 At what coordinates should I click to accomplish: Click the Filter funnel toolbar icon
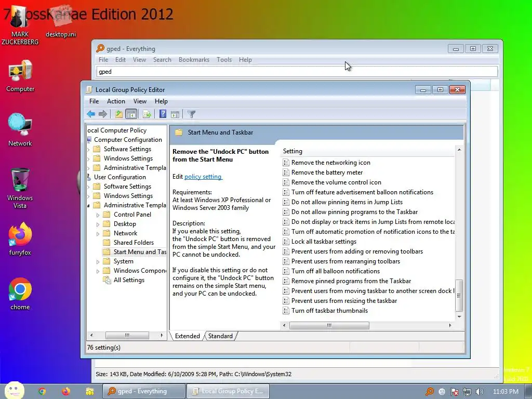pos(192,114)
